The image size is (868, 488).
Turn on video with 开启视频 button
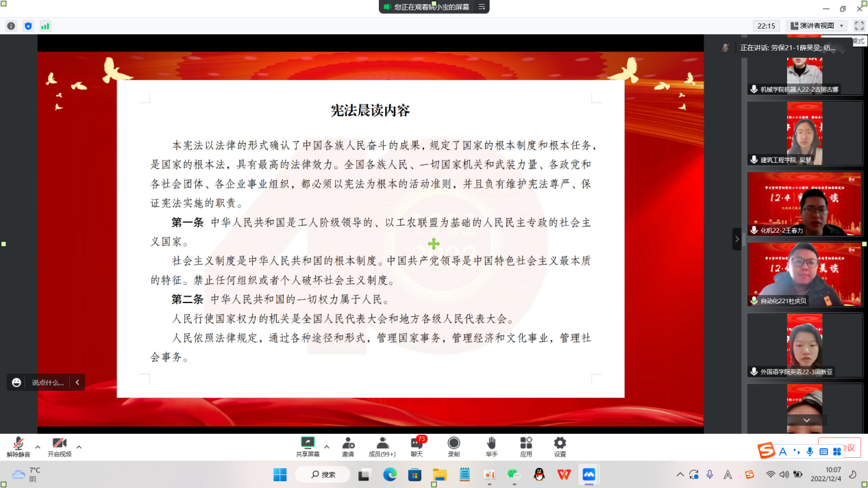tap(60, 445)
